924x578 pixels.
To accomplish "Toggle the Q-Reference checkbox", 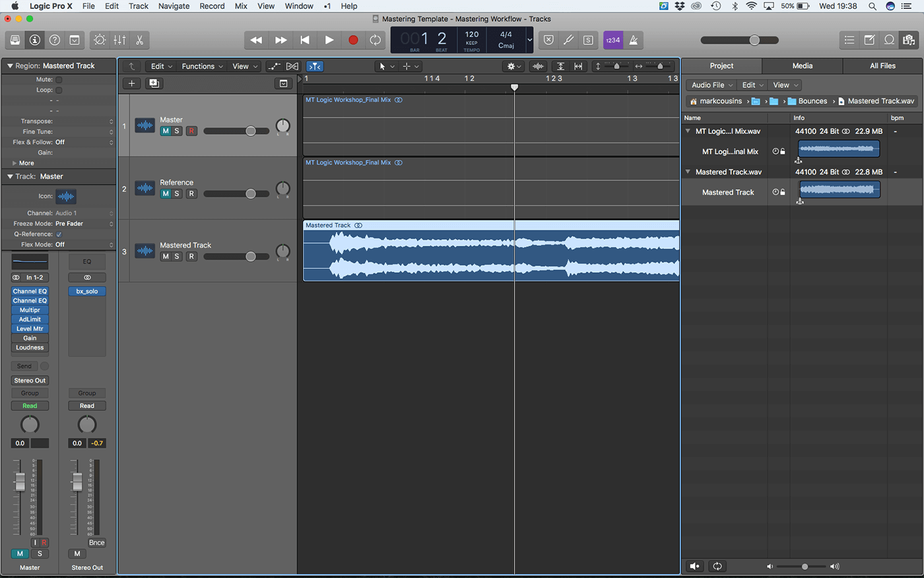I will 59,234.
